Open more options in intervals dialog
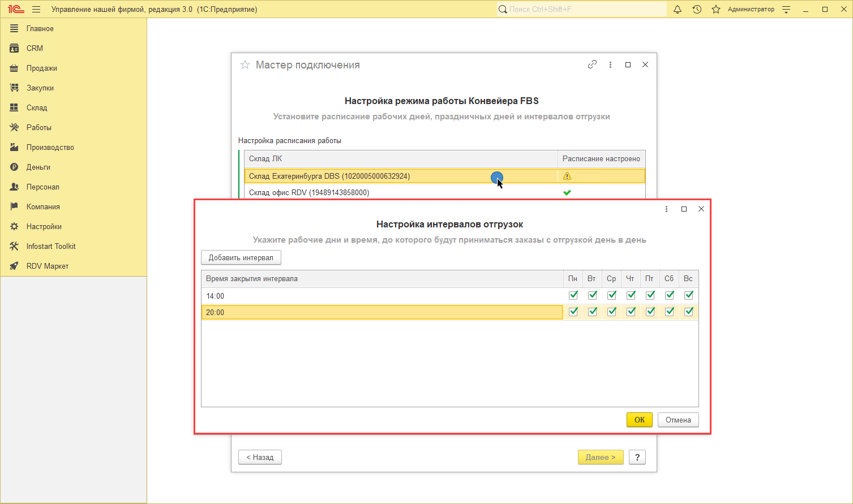The width and height of the screenshot is (853, 504). point(666,209)
